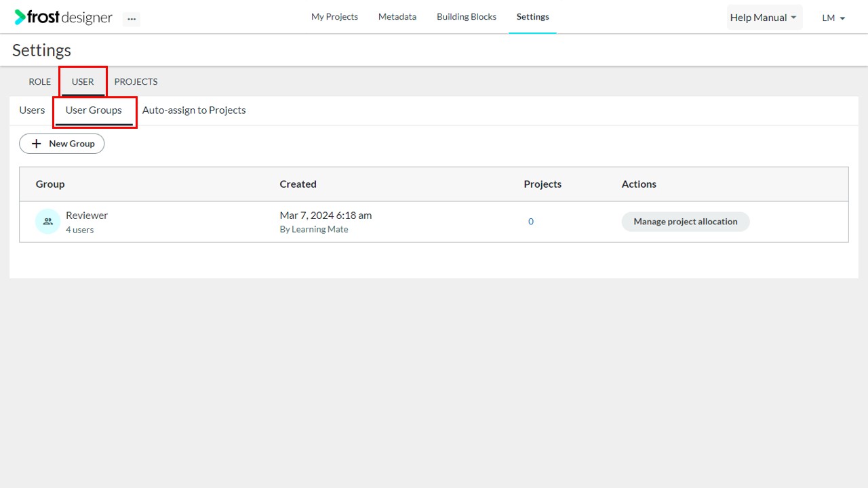Click the Settings page heading
This screenshot has height=488, width=868.
[x=41, y=50]
